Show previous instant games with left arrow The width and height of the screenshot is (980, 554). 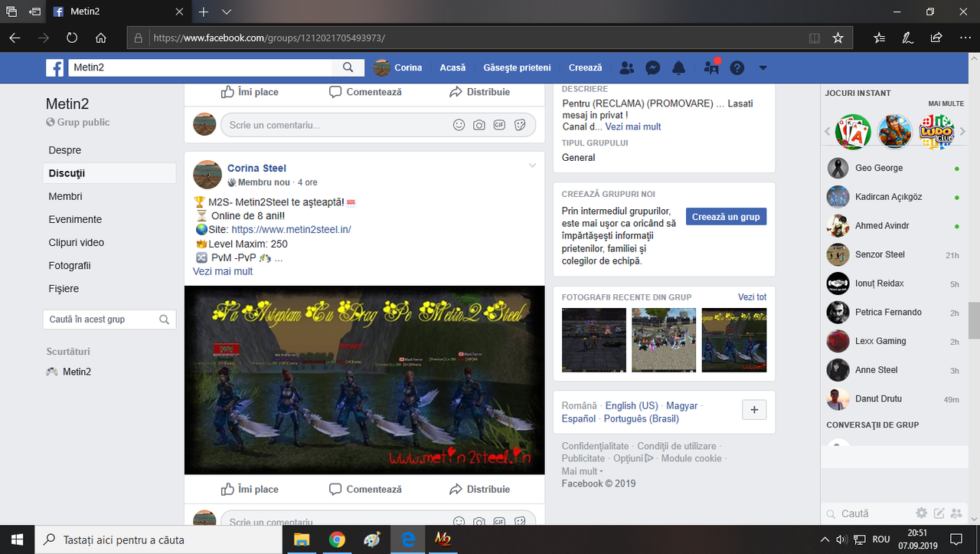[x=828, y=132]
